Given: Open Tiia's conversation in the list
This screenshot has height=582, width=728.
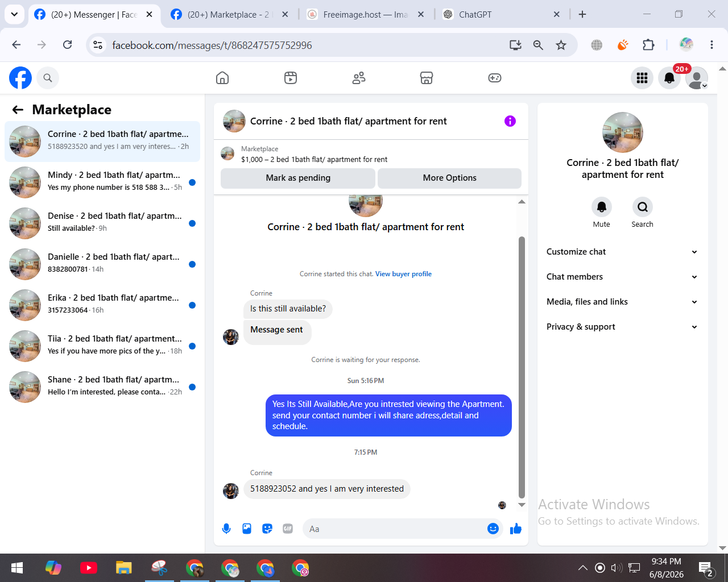Looking at the screenshot, I should (x=102, y=346).
